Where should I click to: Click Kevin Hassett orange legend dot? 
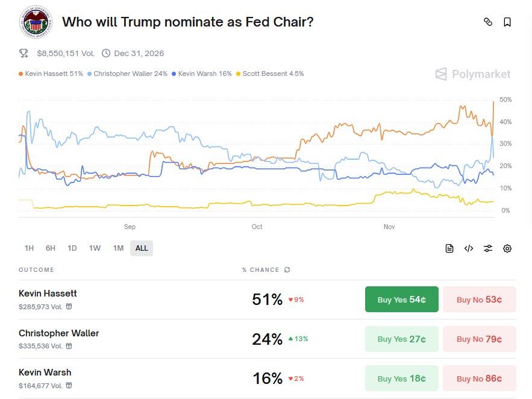pyautogui.click(x=21, y=74)
